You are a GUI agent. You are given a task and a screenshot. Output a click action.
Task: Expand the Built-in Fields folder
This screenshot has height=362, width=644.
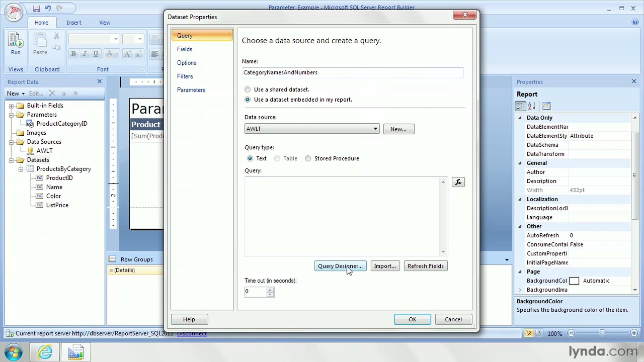pos(11,106)
